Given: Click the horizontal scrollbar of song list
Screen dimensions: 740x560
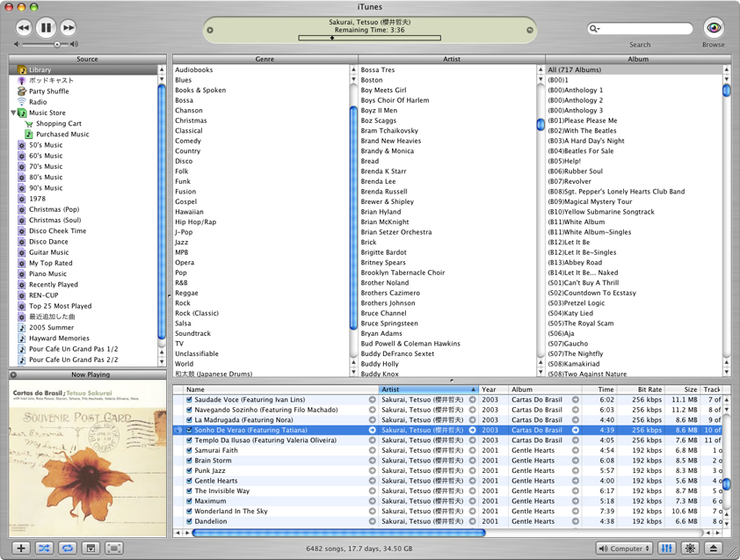Looking at the screenshot, I should click(x=339, y=533).
